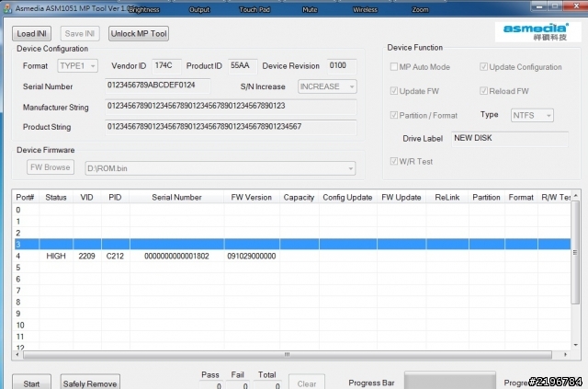This screenshot has width=588, height=389.
Task: Select port row 5
Action: click(x=292, y=268)
